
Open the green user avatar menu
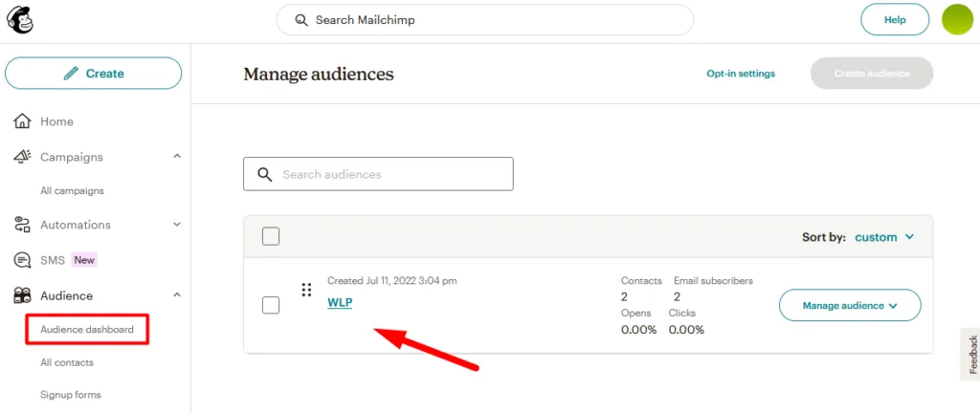coord(957,20)
